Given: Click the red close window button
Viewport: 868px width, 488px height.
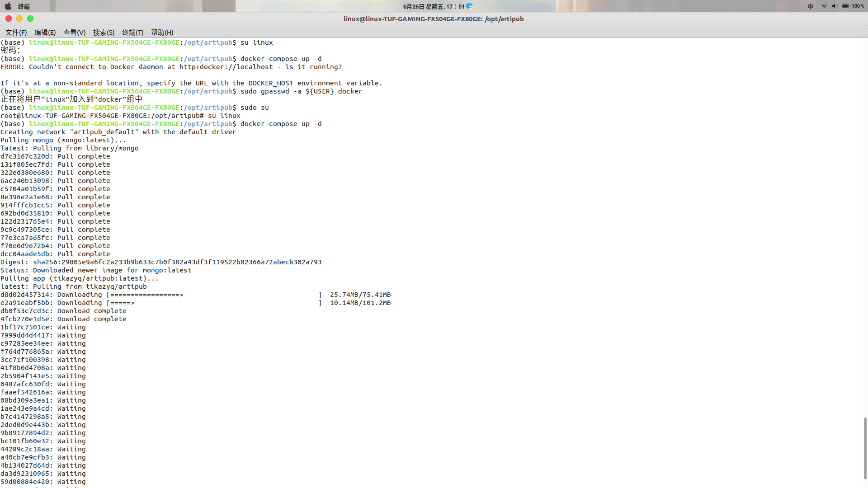Looking at the screenshot, I should (x=9, y=19).
